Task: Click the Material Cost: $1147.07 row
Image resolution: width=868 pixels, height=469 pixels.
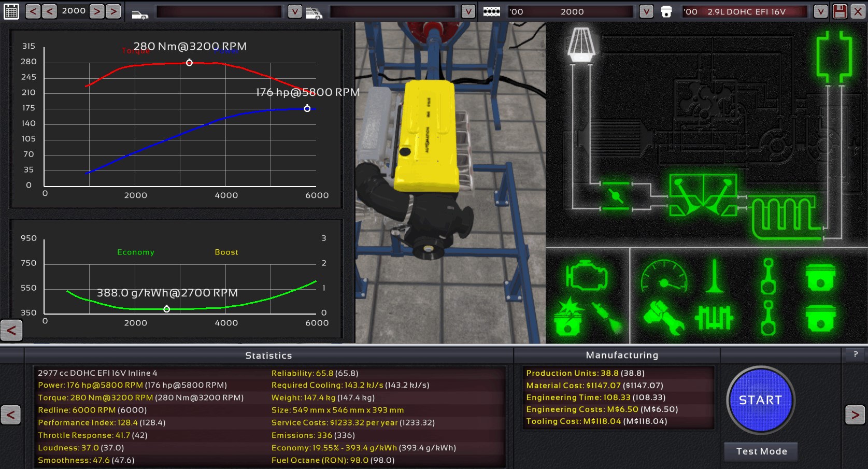Action: click(x=619, y=386)
